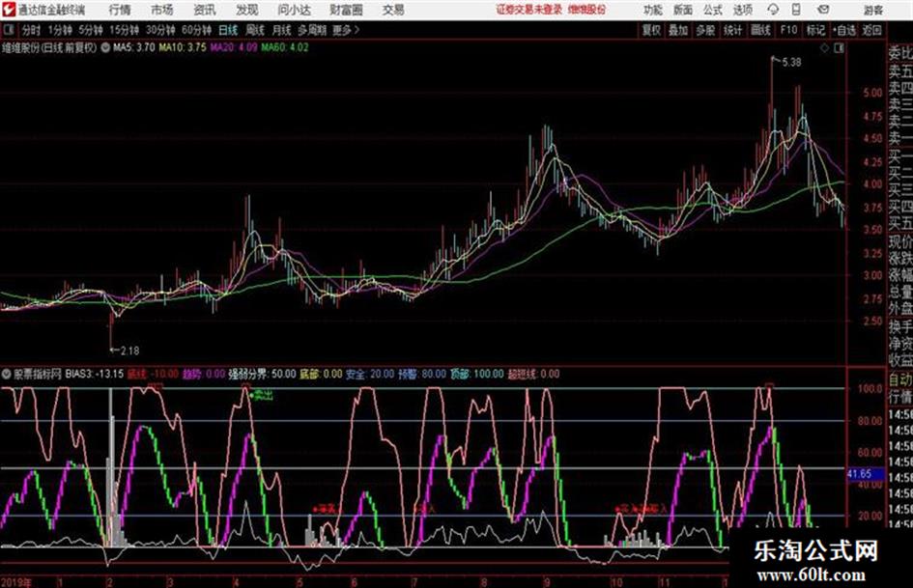
Task: Click the 返回 back button
Action: (x=871, y=30)
